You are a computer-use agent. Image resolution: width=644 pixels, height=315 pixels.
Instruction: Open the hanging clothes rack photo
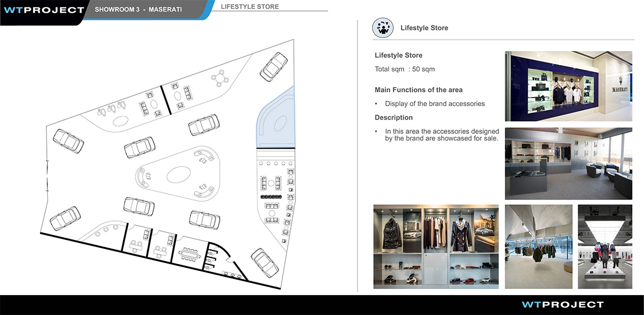tap(539, 247)
